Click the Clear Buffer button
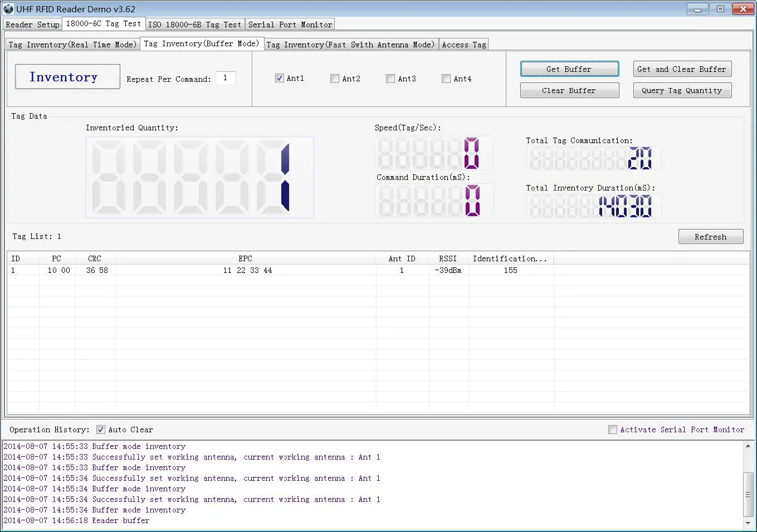Viewport: 757px width, 532px height. (569, 90)
